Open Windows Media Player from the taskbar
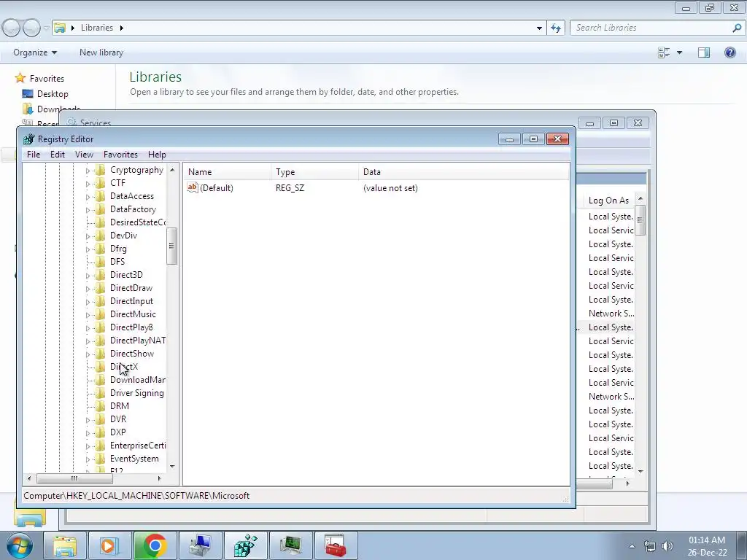 (110, 545)
